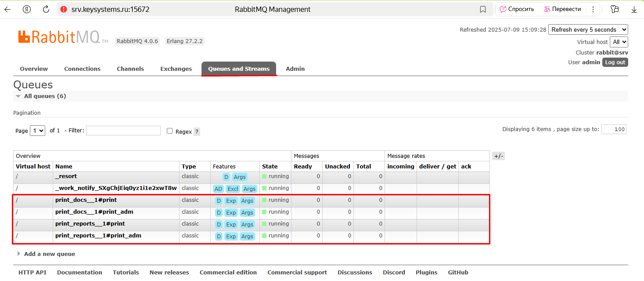644x281 pixels.
Task: Select Queues and Streams tab
Action: 239,69
